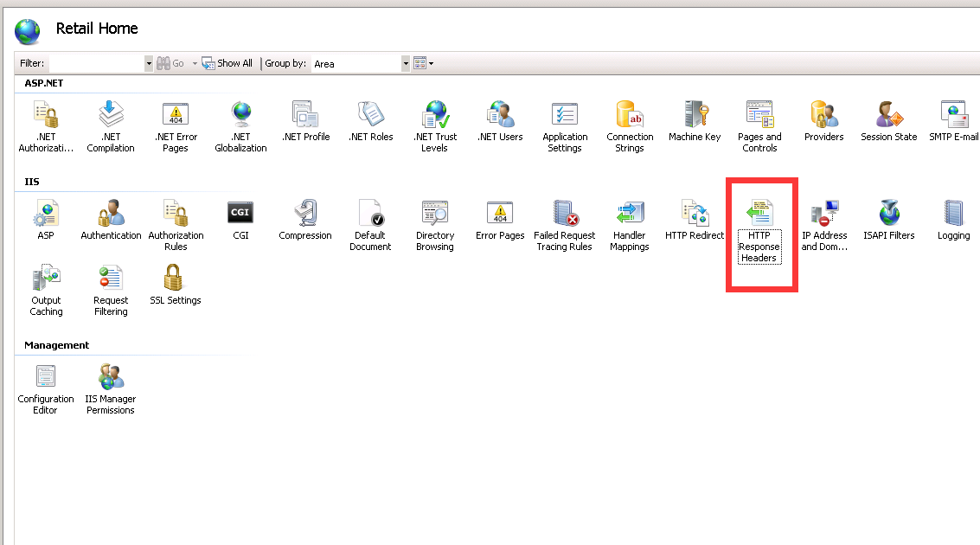Open the Group by Area combo box
This screenshot has height=545, width=980.
(x=361, y=63)
